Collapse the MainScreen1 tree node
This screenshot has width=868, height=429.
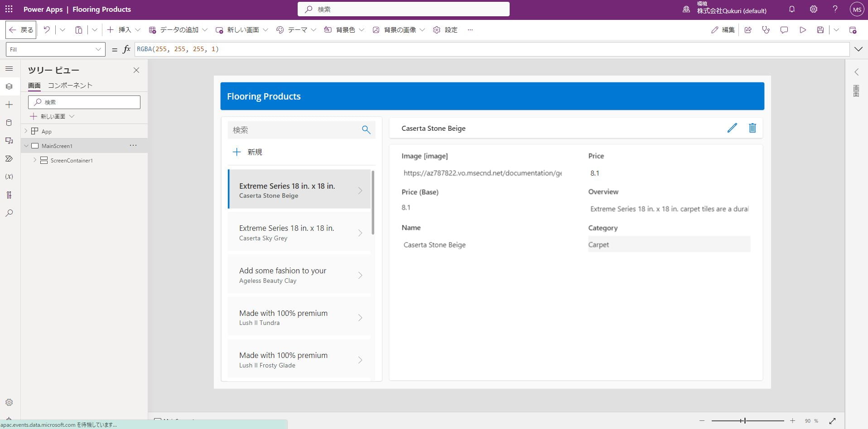point(26,146)
